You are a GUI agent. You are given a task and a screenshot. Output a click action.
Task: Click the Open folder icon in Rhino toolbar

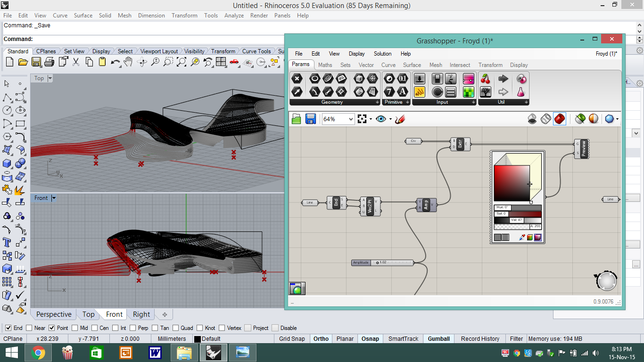tap(23, 62)
